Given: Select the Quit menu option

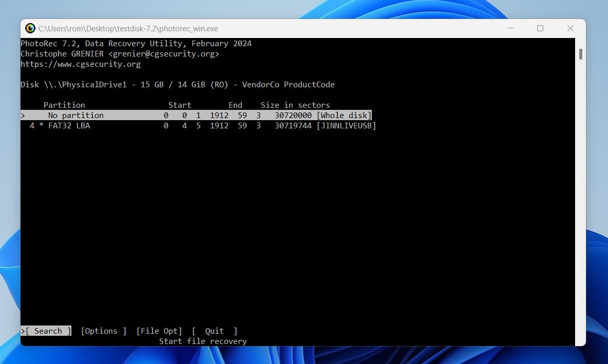Looking at the screenshot, I should point(215,331).
